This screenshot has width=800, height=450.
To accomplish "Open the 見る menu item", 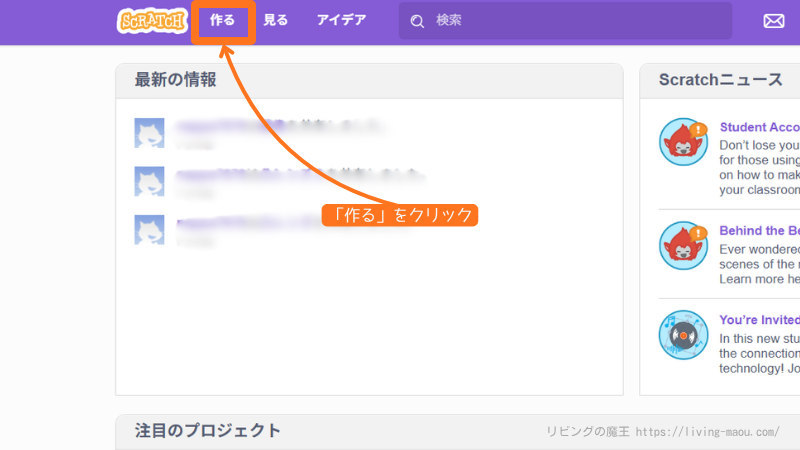I will (275, 20).
